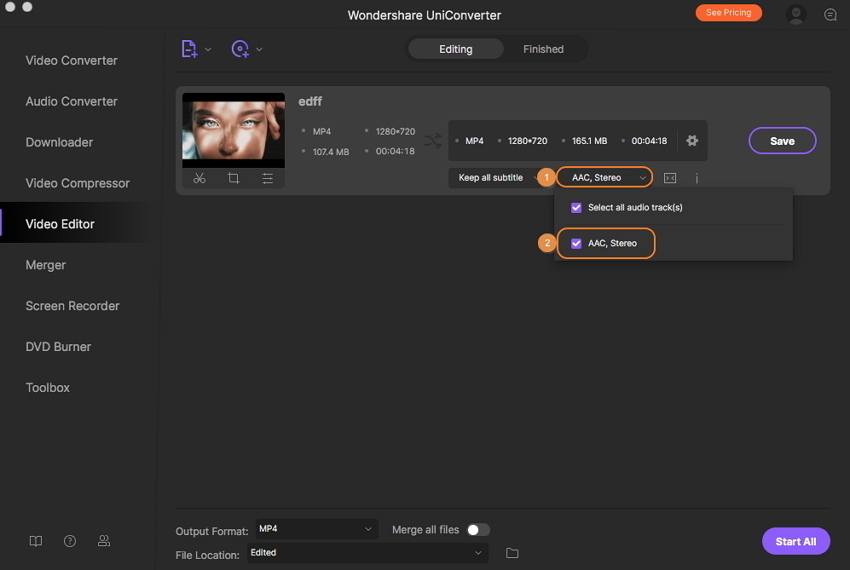Click the Add Files document icon
850x570 pixels.
coord(189,49)
